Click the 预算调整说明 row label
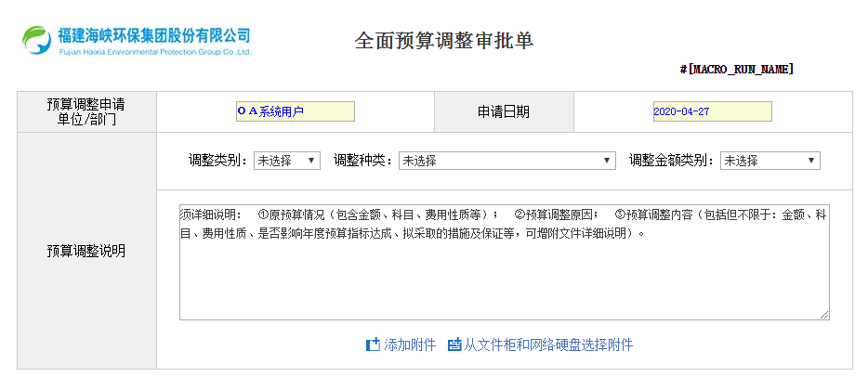Viewport: 868px width, 377px height. point(86,252)
